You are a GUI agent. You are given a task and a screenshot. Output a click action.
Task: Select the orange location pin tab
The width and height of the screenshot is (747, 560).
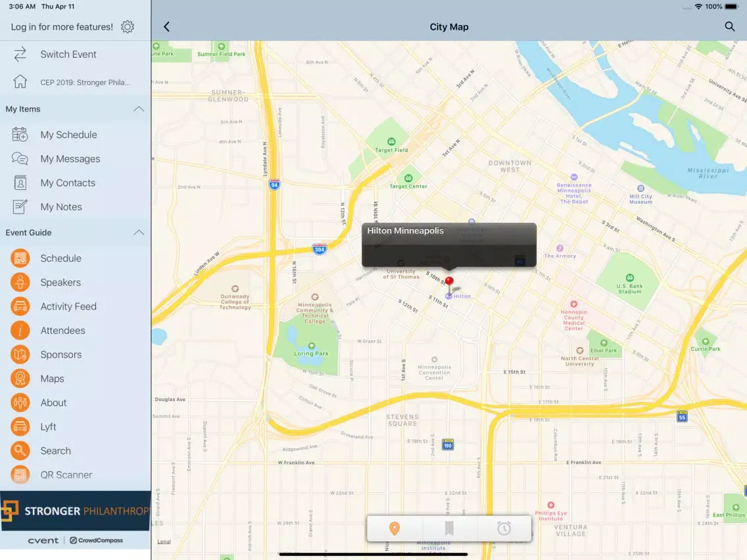(395, 528)
